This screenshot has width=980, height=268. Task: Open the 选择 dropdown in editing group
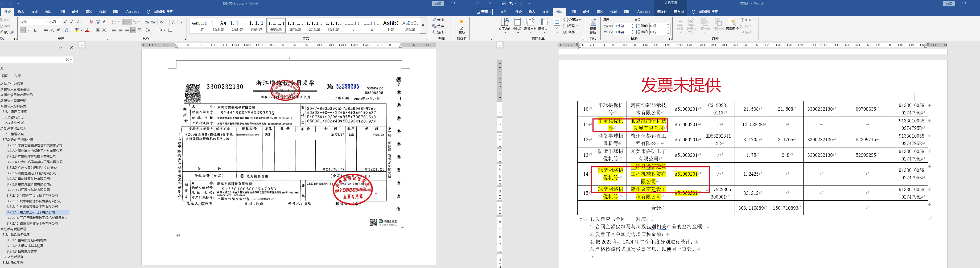tap(440, 32)
